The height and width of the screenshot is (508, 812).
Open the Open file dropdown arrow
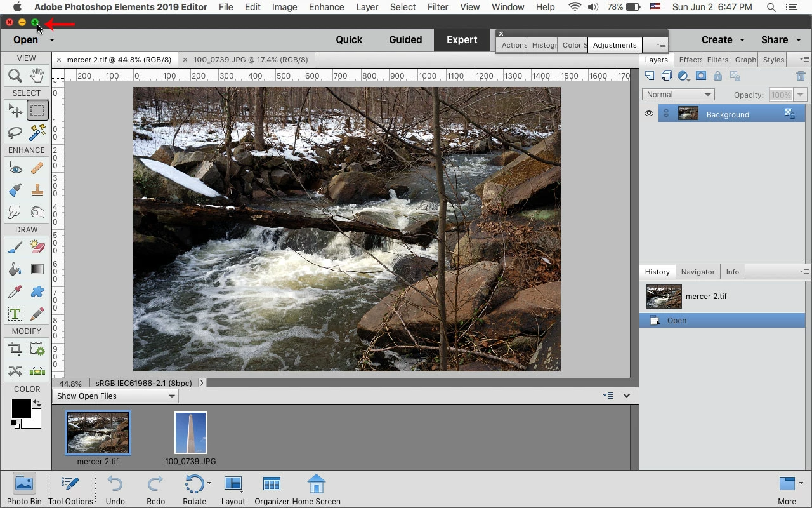52,40
